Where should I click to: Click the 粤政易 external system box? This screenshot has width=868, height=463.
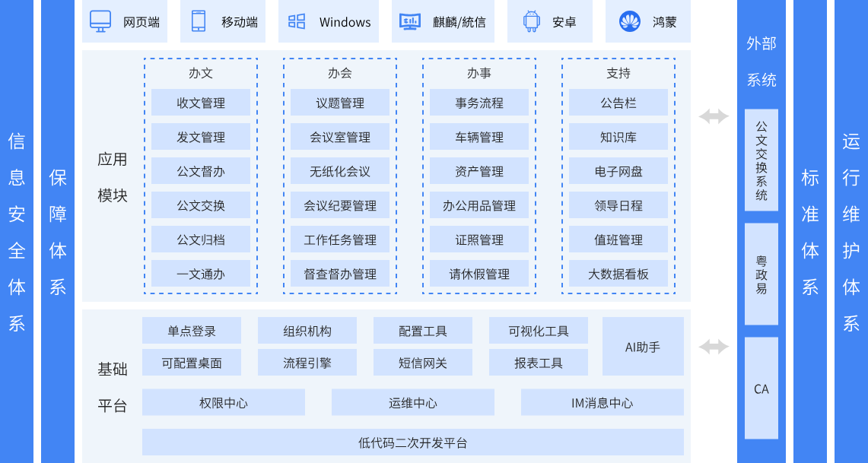click(761, 274)
